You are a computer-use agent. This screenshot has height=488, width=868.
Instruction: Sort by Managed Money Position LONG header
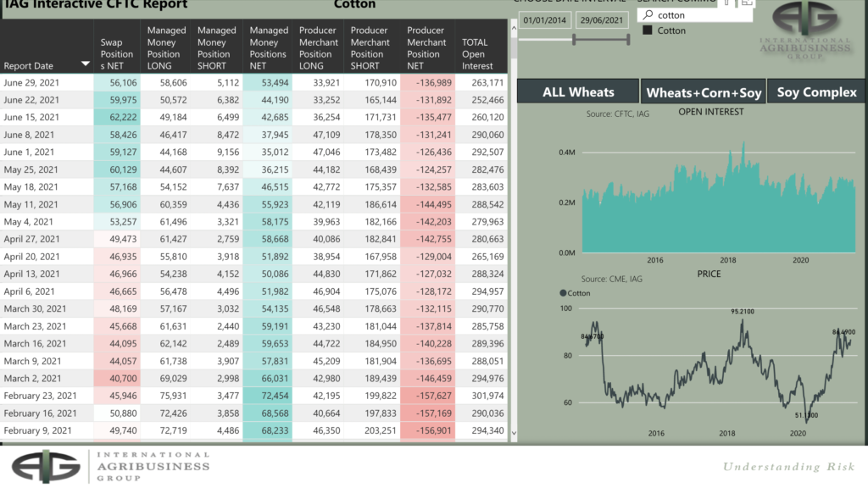(x=166, y=47)
